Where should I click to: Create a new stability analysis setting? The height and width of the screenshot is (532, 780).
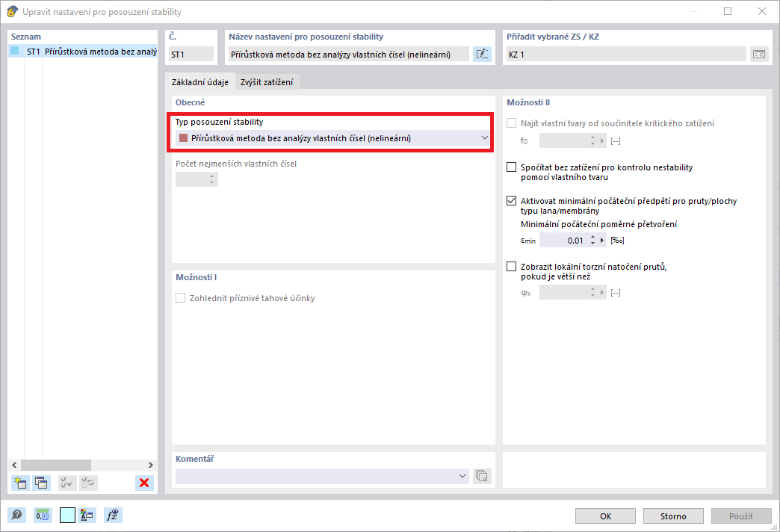19,483
